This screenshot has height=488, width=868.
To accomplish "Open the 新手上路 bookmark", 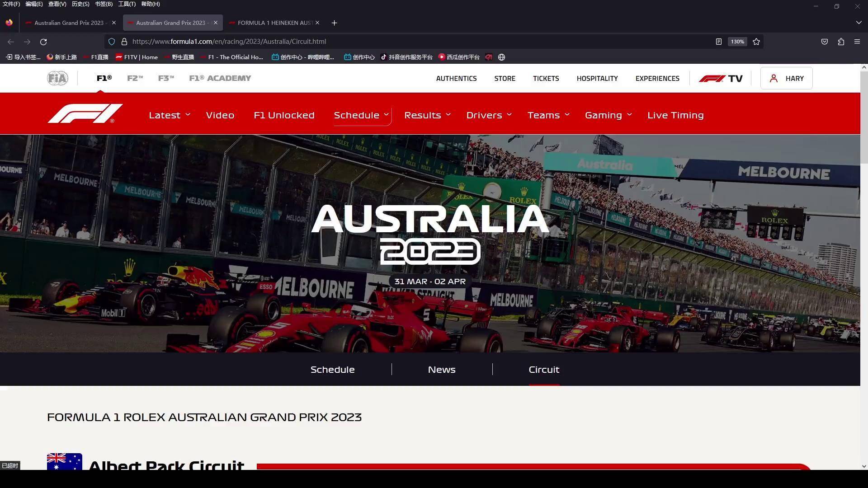I will [x=61, y=57].
